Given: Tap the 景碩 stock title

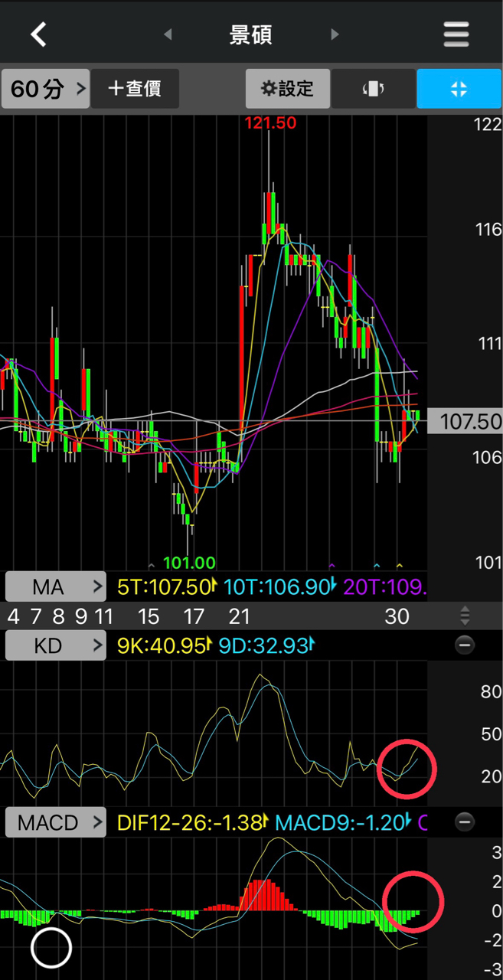Looking at the screenshot, I should coord(250,34).
